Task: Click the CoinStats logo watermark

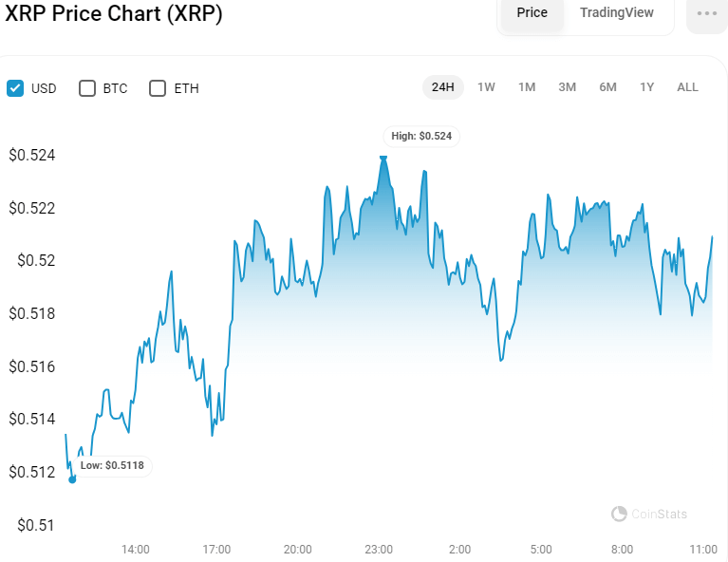Action: (x=649, y=514)
